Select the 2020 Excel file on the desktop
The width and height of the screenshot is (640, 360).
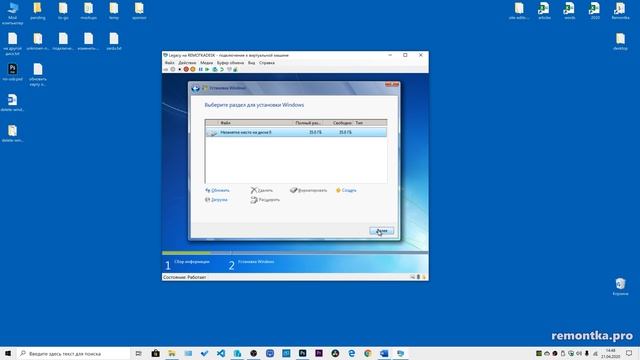tap(595, 11)
